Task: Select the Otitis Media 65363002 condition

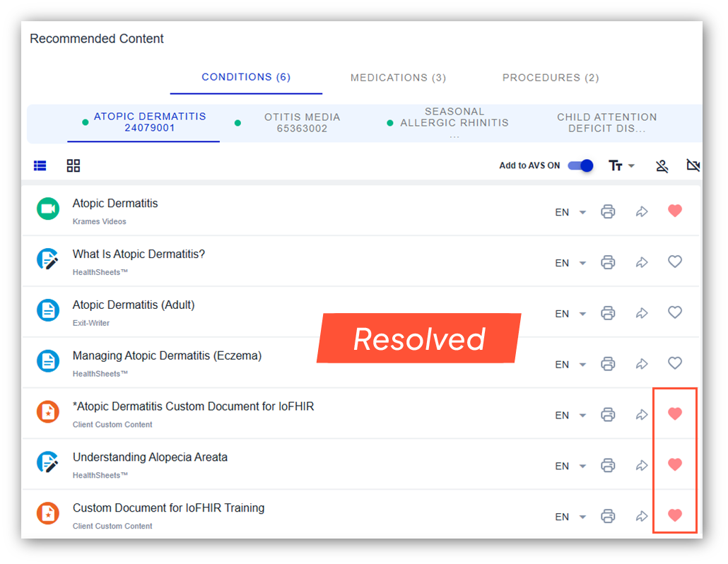Action: 302,122
